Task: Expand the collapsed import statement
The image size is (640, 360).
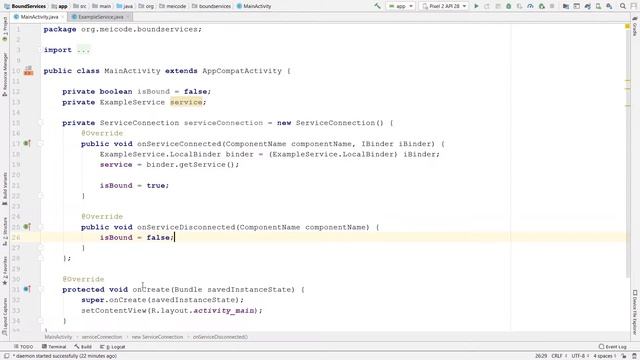Action: pos(84,50)
